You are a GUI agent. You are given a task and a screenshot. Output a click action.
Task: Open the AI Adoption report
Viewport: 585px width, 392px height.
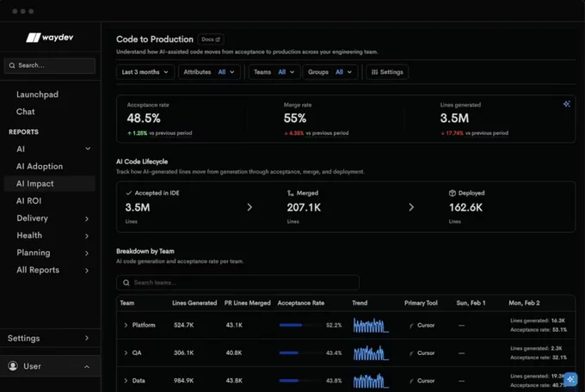(40, 167)
